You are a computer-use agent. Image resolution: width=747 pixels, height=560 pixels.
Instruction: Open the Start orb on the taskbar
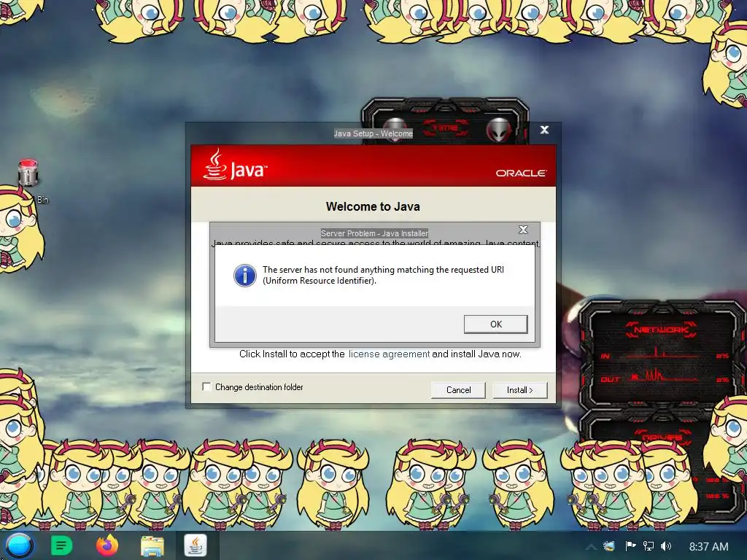pos(19,545)
